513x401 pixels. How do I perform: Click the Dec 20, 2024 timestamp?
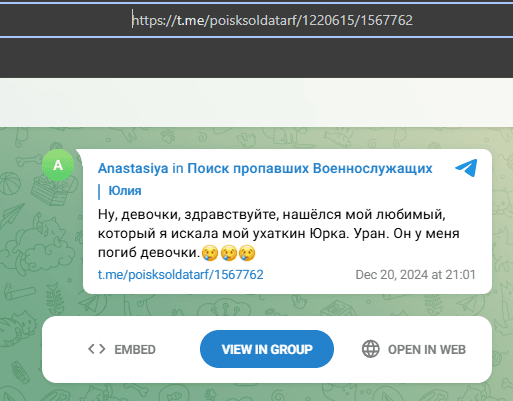[415, 275]
